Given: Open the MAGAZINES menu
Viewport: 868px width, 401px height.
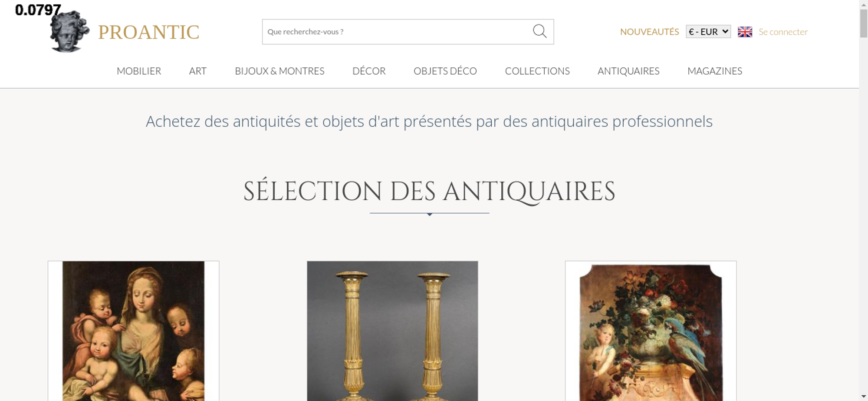Looking at the screenshot, I should point(715,71).
